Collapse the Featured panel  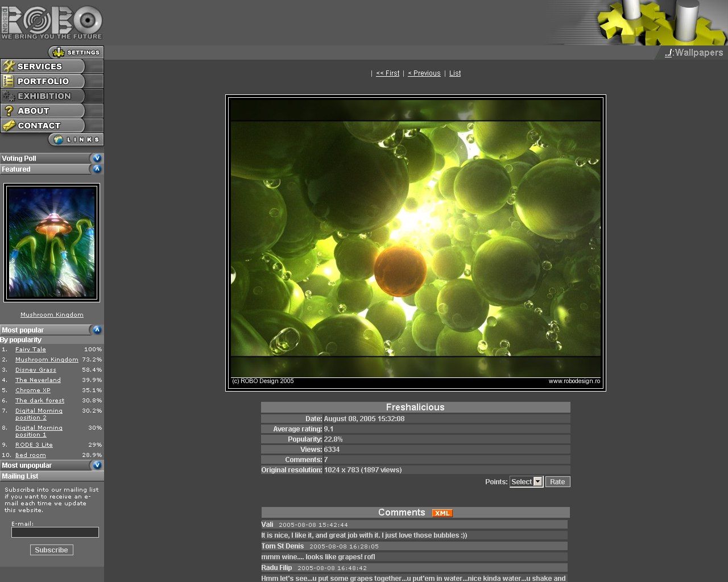[97, 169]
